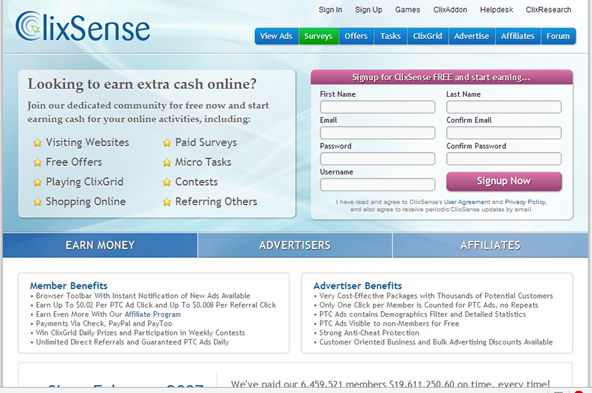Click the star icon beside Referring Others
Screen dimensions: 592x393
point(167,202)
